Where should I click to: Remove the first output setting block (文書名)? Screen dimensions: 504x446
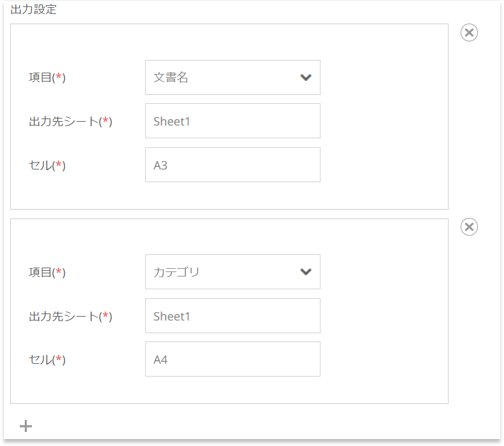click(469, 32)
